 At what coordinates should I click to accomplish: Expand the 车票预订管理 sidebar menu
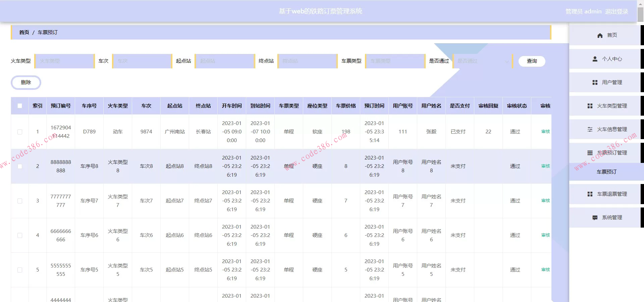pos(611,153)
